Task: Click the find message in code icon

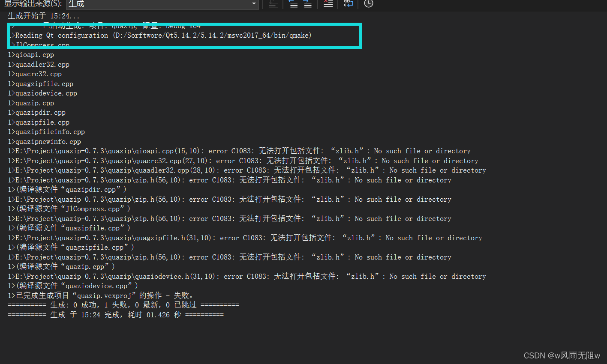Action: click(x=273, y=4)
